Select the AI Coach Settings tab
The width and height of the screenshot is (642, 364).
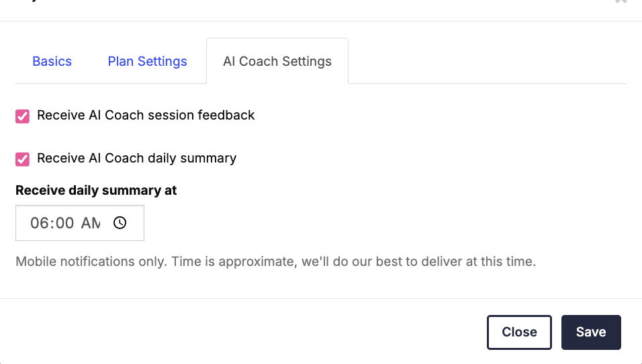click(277, 61)
